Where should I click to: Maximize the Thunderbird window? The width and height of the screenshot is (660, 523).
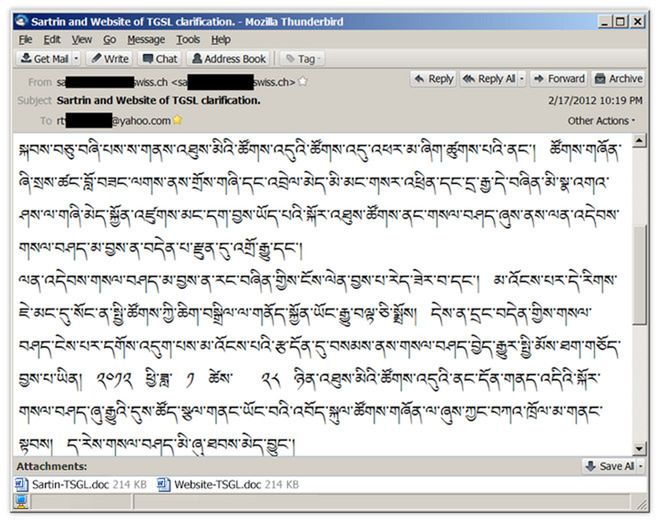[620, 21]
